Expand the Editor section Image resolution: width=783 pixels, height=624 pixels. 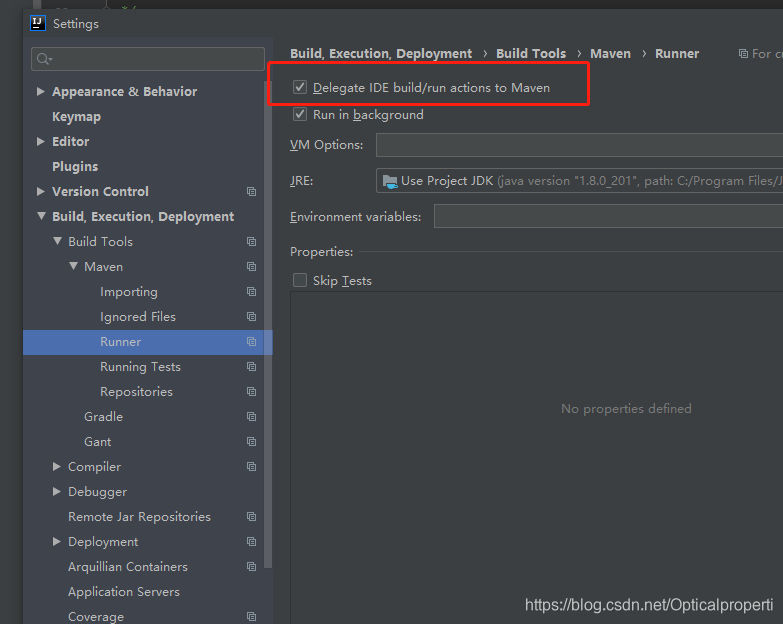[x=41, y=141]
